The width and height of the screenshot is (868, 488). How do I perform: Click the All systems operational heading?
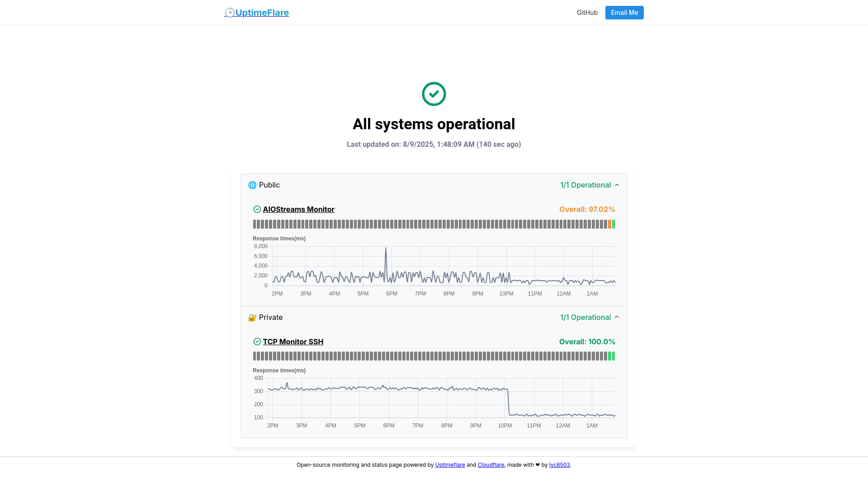(x=434, y=124)
